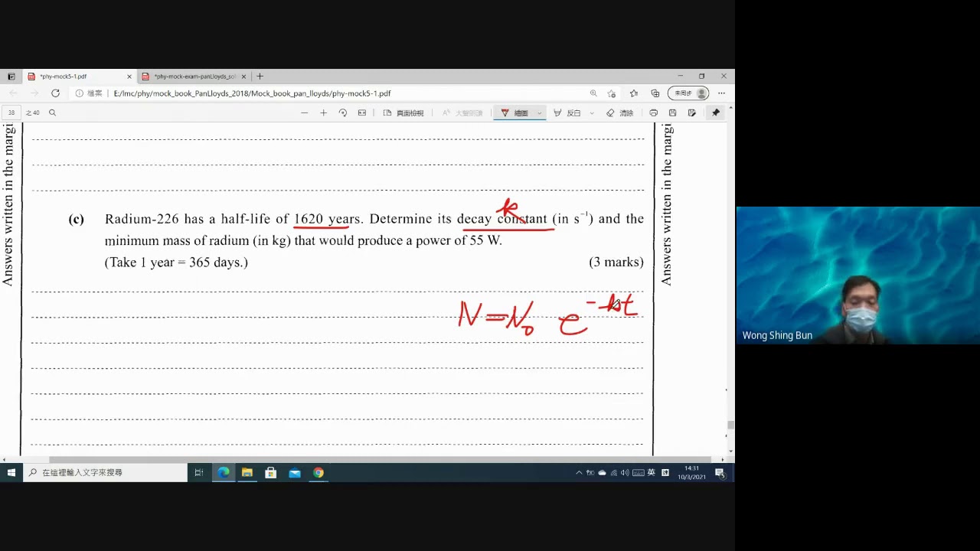Close the phy-mock5-1.pdf tab
Screen dimensions: 980x551
[x=129, y=77]
